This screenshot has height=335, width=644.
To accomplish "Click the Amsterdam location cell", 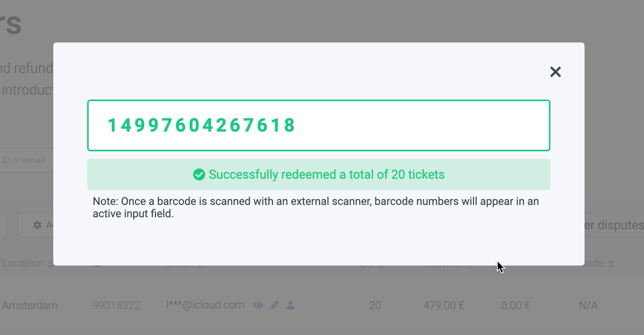I will click(x=30, y=305).
